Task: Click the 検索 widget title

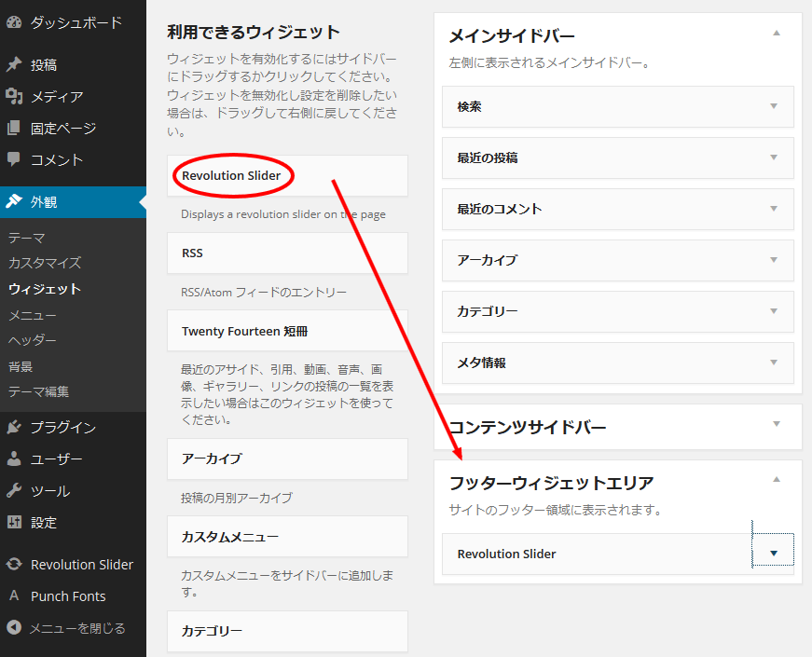Action: (x=469, y=106)
